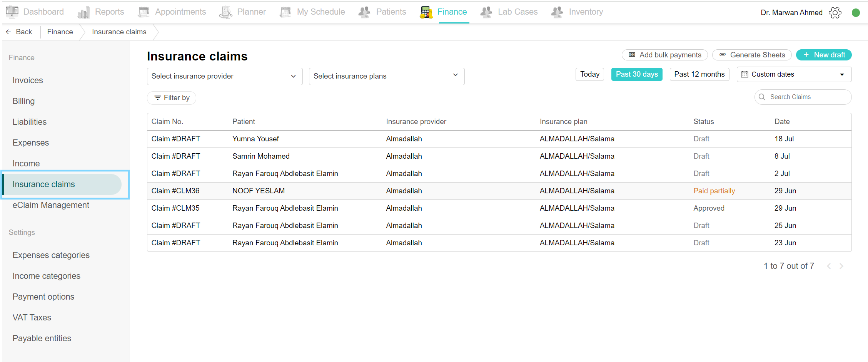Screen dimensions: 868x362
Task: Open Reports via its bar chart icon
Action: [x=83, y=12]
